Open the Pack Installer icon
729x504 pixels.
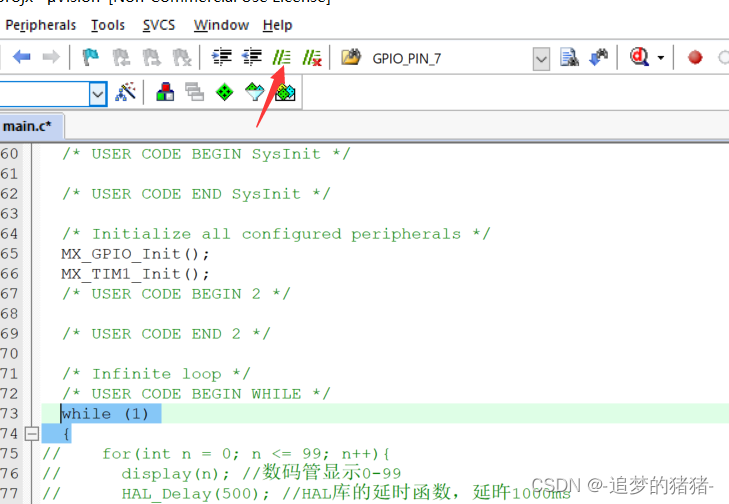[285, 92]
